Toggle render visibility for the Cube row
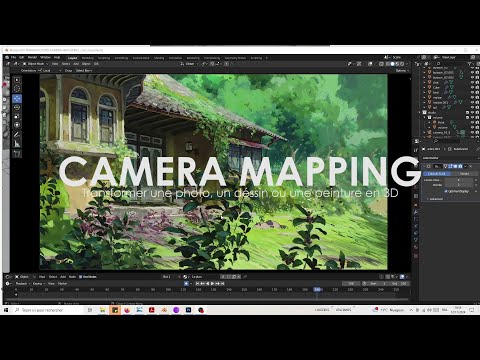480x360 pixels. tap(477, 87)
